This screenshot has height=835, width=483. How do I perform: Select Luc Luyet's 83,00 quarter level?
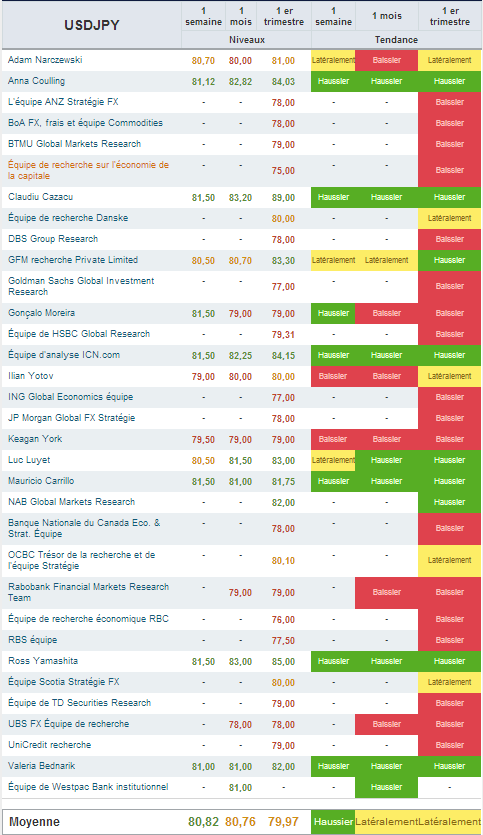point(283,461)
